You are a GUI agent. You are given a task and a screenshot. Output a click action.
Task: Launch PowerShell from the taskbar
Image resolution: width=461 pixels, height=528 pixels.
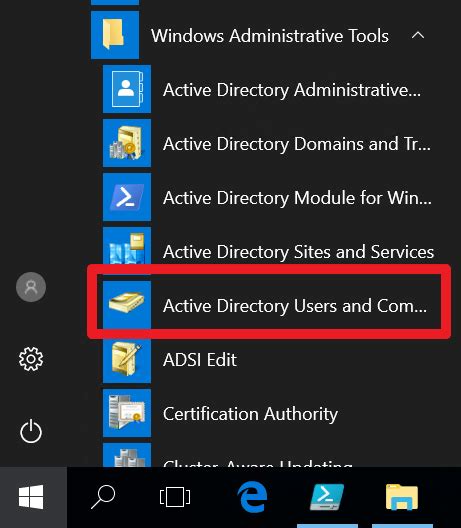point(327,497)
